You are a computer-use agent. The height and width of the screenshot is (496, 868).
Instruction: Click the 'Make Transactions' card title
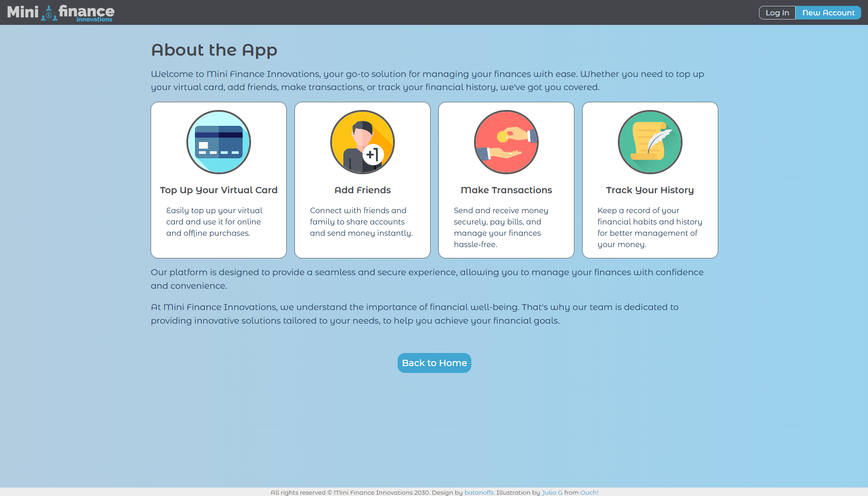tap(506, 190)
